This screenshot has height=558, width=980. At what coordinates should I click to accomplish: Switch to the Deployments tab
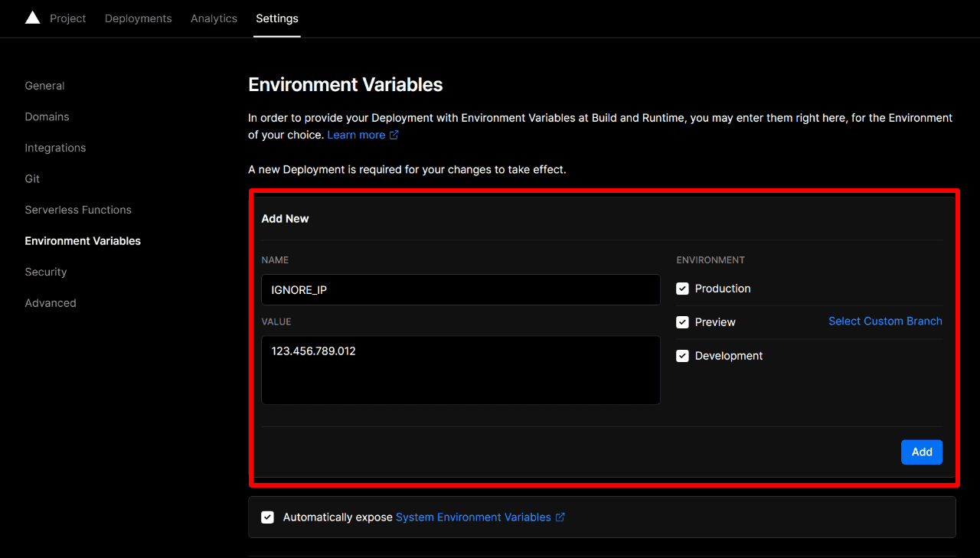pyautogui.click(x=138, y=18)
